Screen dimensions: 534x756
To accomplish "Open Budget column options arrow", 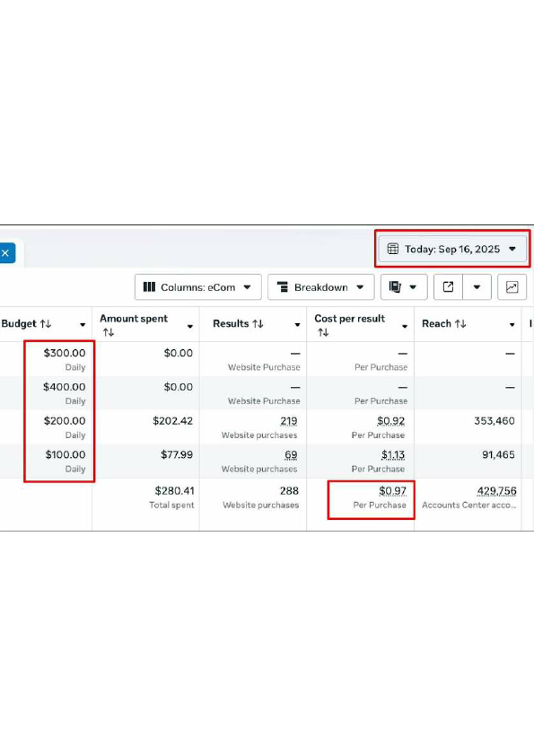I will point(83,325).
